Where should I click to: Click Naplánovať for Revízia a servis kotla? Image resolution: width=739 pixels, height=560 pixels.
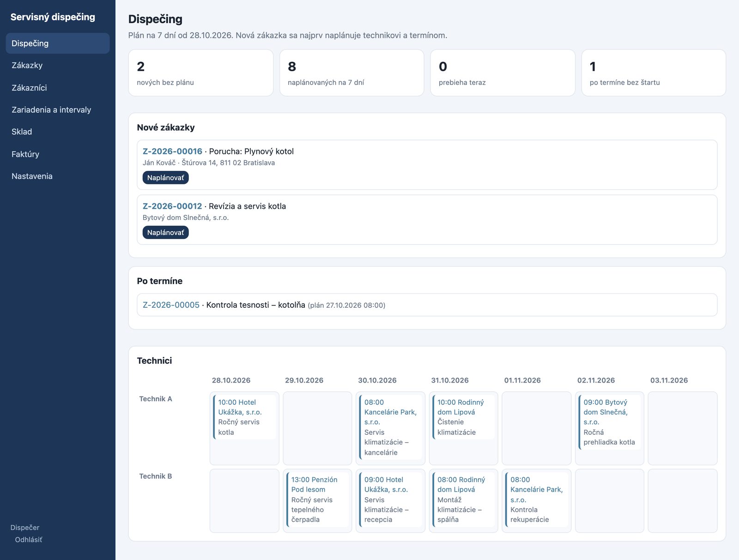(165, 232)
